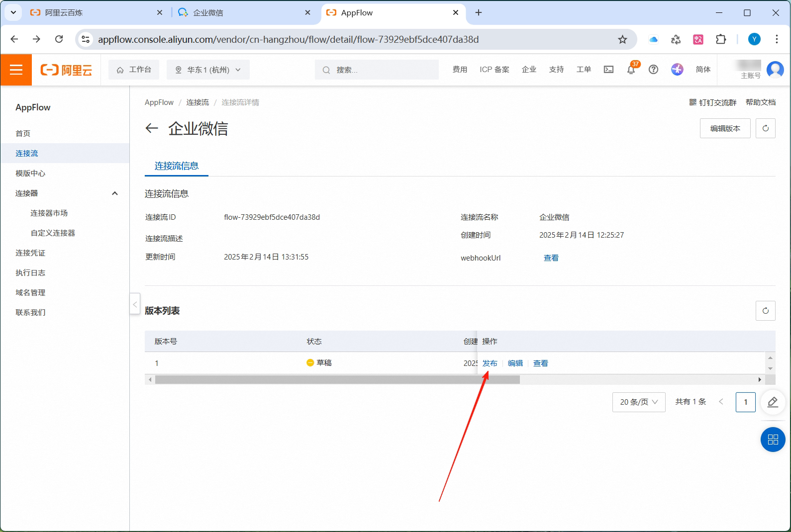This screenshot has width=791, height=532.
Task: Open the cloud extension icon in toolbar
Action: click(x=653, y=39)
